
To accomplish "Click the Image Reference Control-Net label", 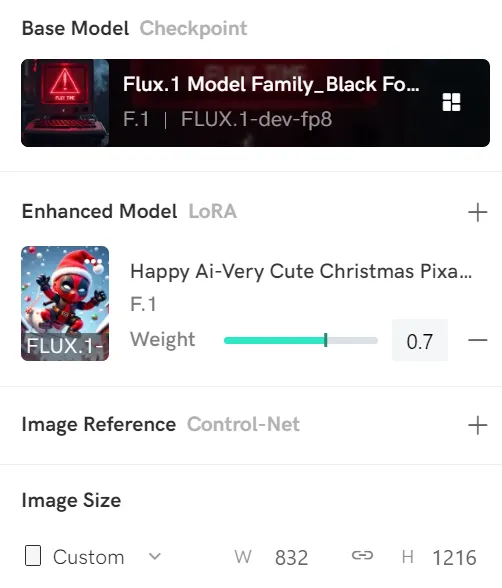I will 160,424.
